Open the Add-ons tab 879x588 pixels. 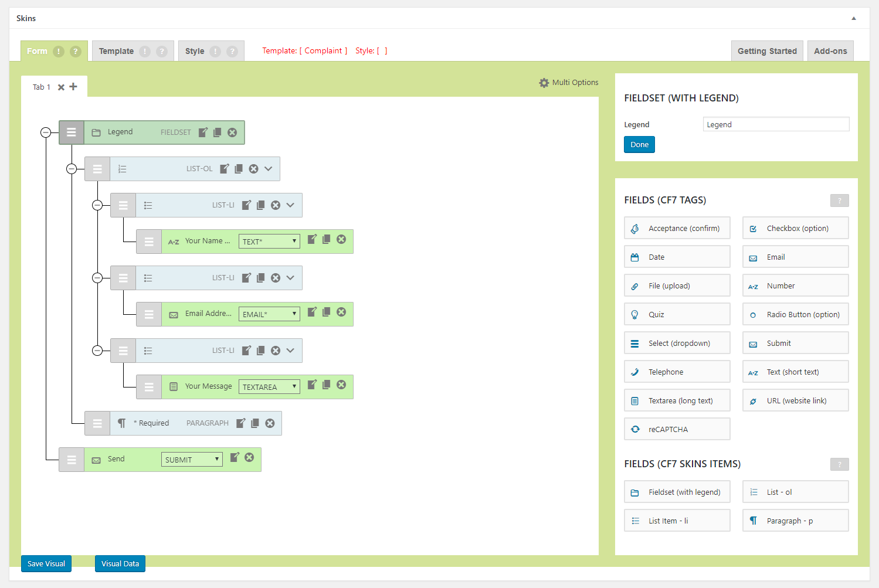(x=830, y=51)
